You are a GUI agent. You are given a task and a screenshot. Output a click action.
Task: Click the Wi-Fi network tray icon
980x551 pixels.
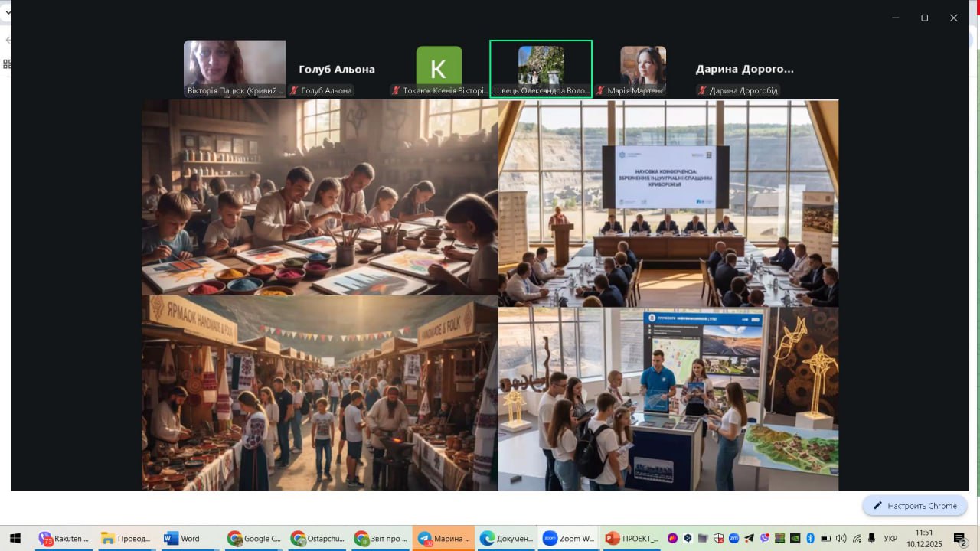(x=857, y=538)
